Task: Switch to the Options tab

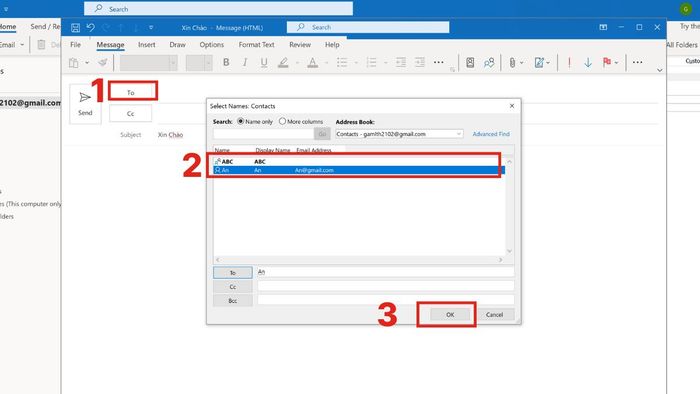Action: [x=212, y=45]
